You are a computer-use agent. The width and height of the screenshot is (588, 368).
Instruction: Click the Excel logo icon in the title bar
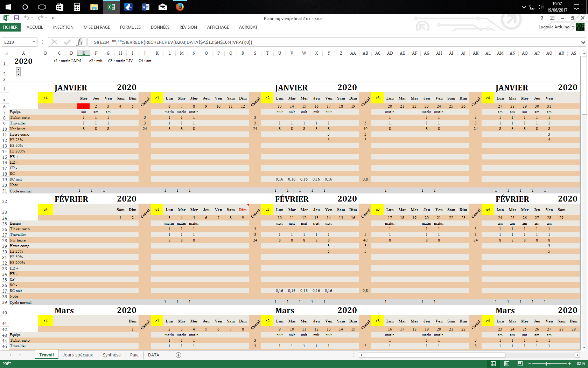[6, 18]
